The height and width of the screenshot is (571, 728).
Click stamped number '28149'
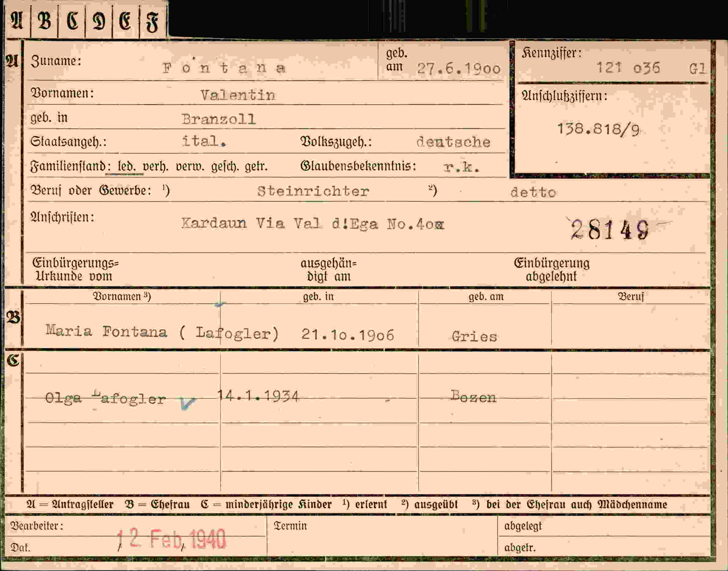[x=610, y=230]
